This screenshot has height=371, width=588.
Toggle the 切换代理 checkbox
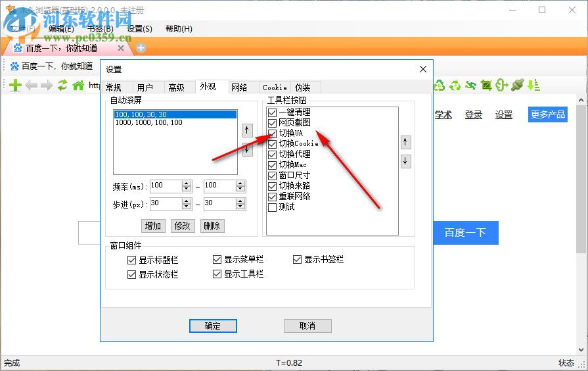tap(273, 155)
